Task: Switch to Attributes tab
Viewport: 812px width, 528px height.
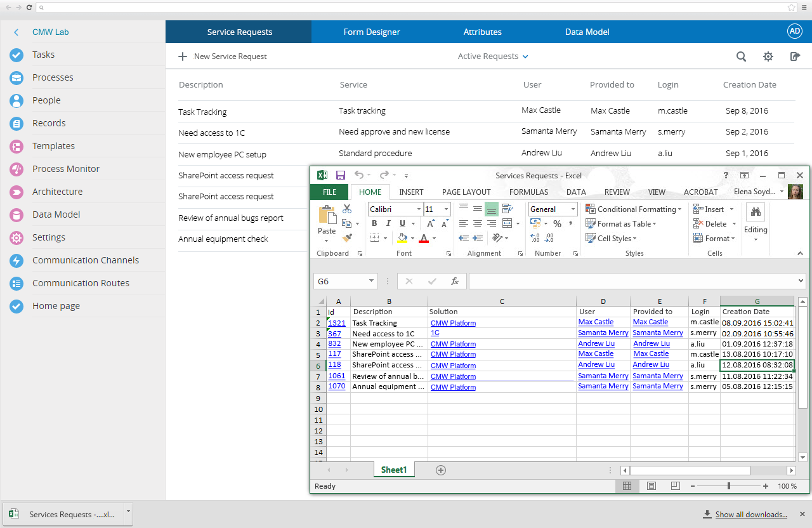Action: tap(482, 32)
